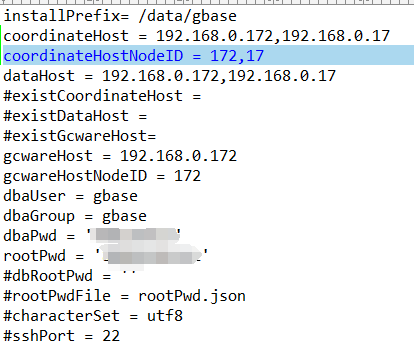Click the #sshPort = 22 line
This screenshot has width=414, height=362.
tap(61, 336)
